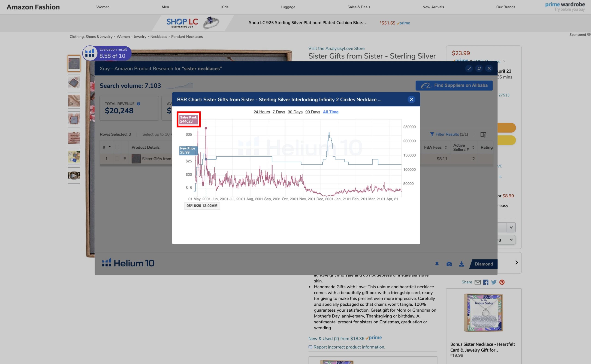
Task: Click the Xray refresh icon
Action: coord(479,69)
